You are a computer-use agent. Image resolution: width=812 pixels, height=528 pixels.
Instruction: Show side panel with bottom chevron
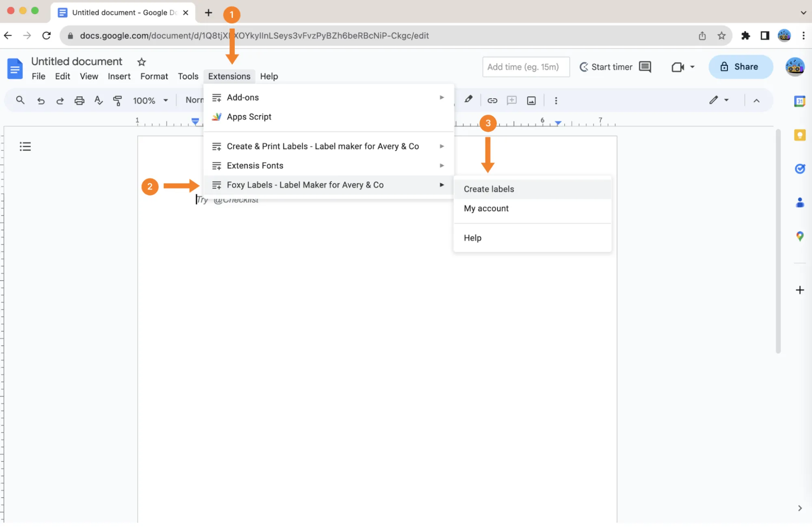[799, 508]
